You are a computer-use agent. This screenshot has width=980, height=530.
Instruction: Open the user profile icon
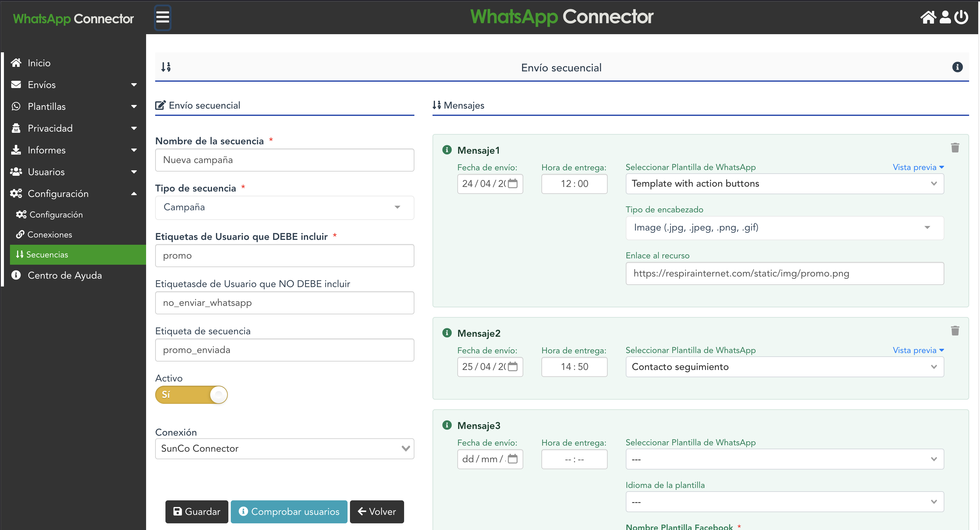[x=945, y=17]
